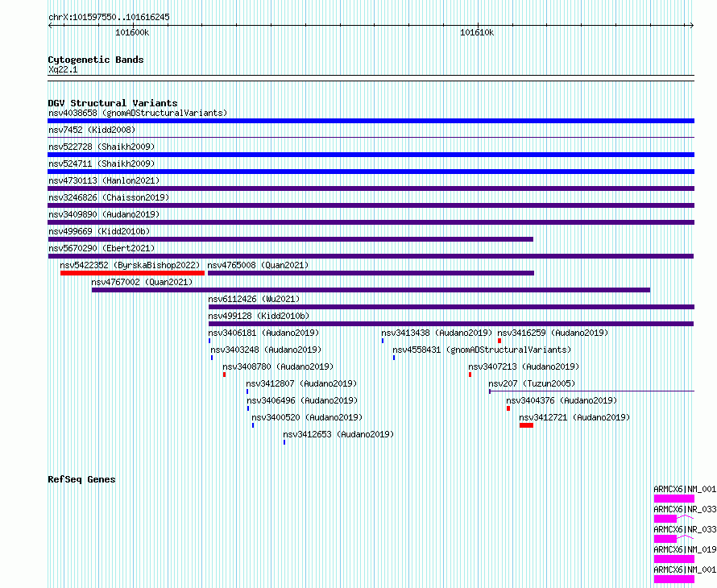
Task: Open variant nsv4038658 gnomAD label
Action: tap(138, 113)
